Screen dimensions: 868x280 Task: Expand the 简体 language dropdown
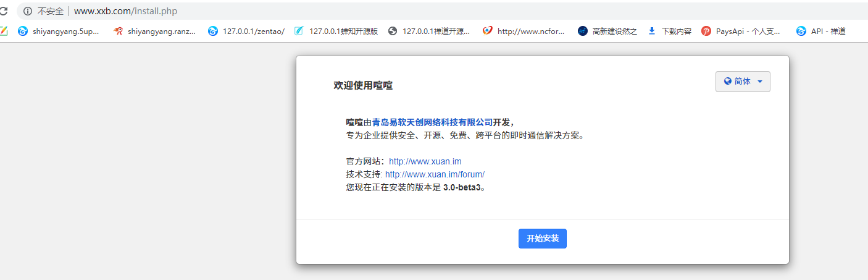(x=743, y=82)
